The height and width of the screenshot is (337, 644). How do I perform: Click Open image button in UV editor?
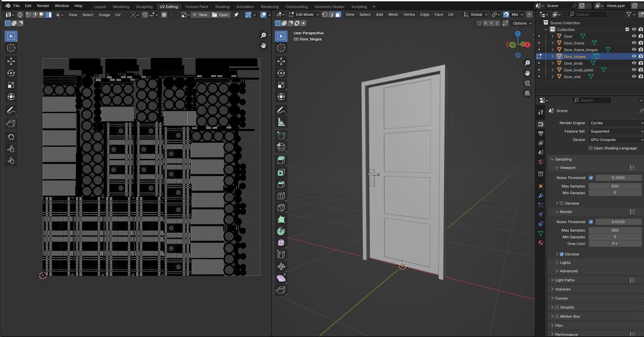(220, 15)
